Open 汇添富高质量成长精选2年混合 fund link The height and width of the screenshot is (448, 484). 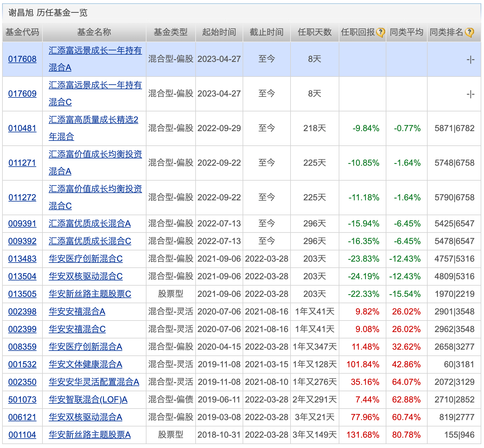coord(93,128)
